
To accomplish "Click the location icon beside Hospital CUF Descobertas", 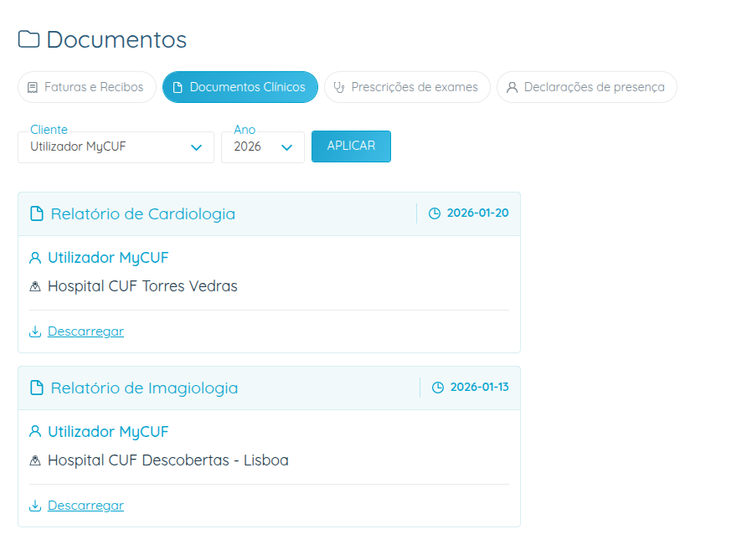I will click(x=35, y=461).
